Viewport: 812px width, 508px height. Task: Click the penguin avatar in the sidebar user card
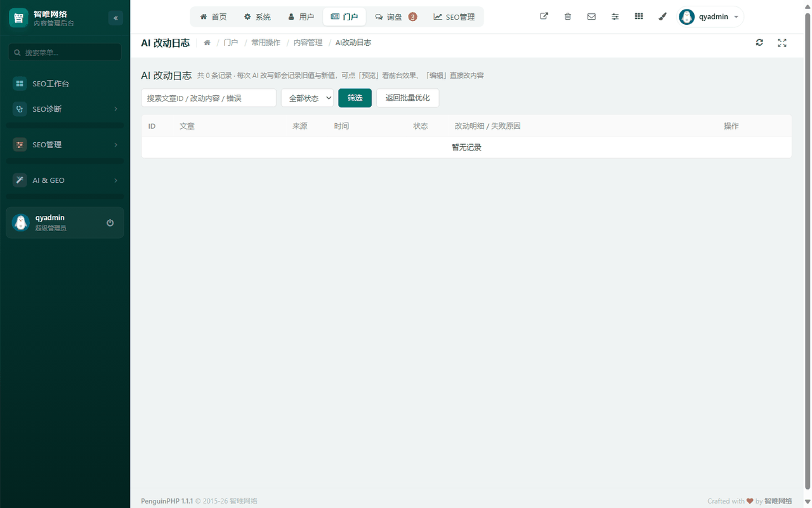21,222
